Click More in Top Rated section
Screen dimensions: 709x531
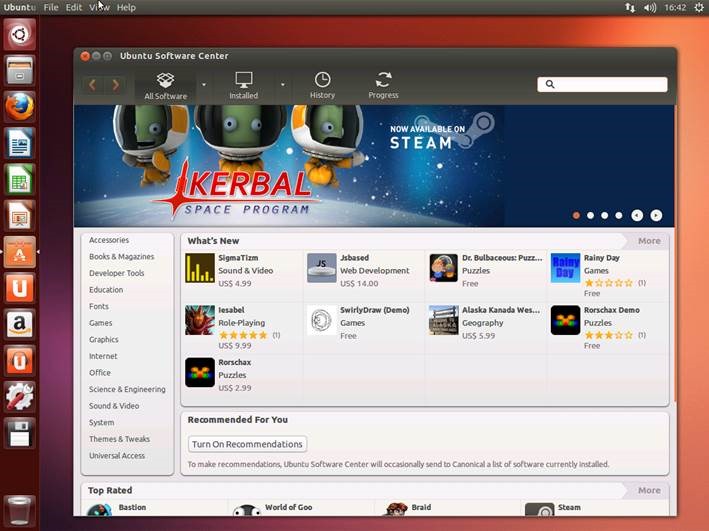(x=649, y=490)
